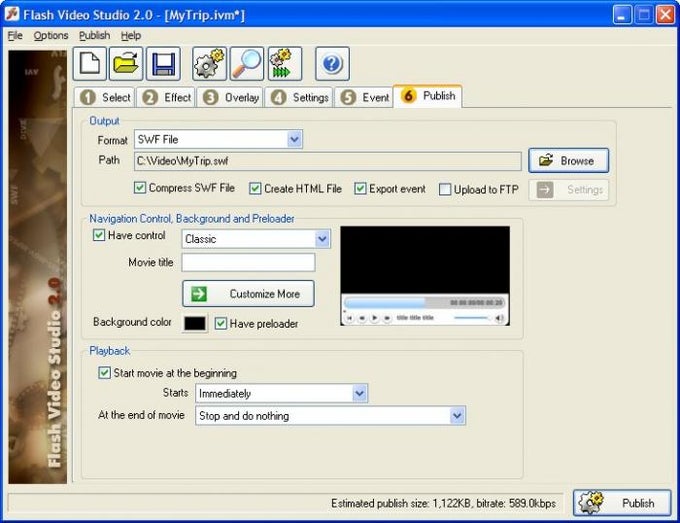680x523 pixels.
Task: Disable Have preloader checkbox
Action: (221, 323)
